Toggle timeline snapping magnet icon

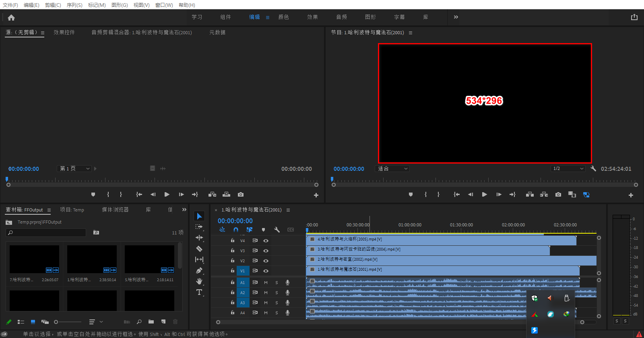coord(236,230)
